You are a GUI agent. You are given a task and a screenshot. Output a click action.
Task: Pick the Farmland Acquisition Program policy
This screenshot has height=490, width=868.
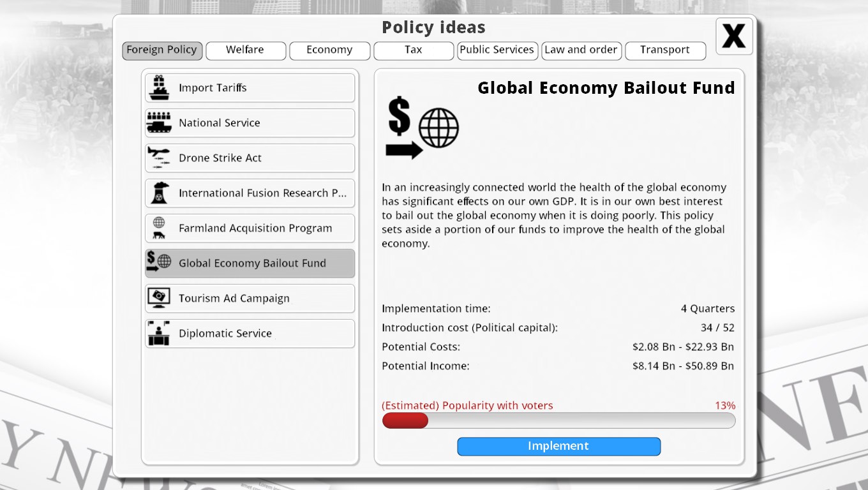[x=250, y=228]
